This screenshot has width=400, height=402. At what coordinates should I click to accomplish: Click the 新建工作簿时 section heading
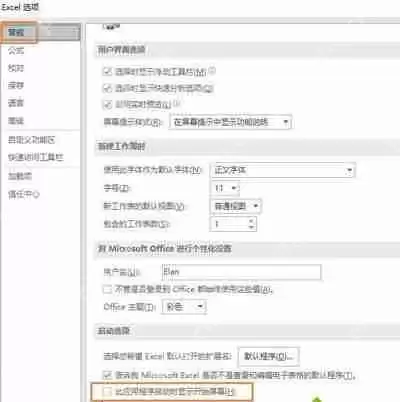[x=121, y=146]
